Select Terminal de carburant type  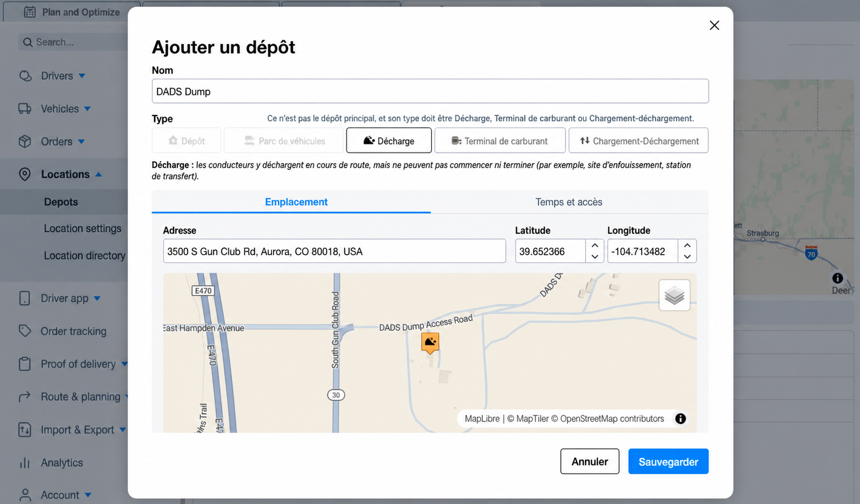coord(500,140)
